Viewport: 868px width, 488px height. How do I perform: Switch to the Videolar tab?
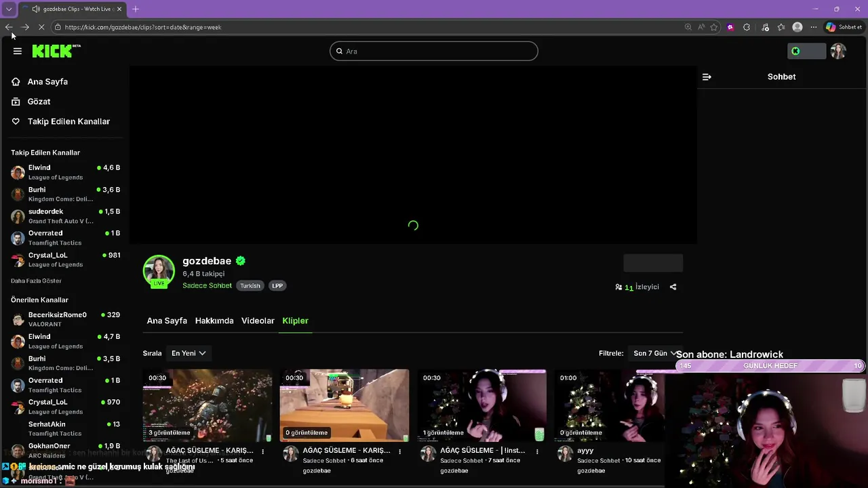point(258,321)
